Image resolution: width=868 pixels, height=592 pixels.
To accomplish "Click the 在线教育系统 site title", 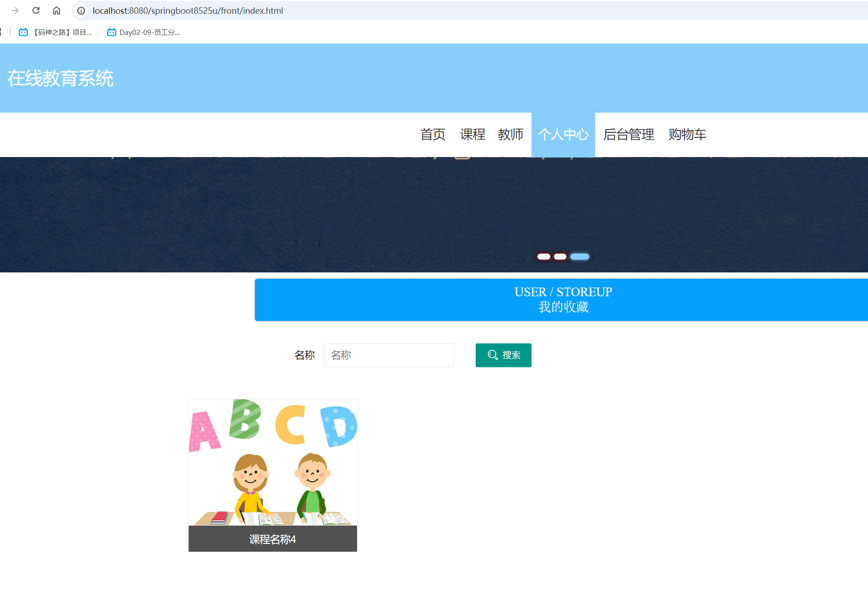I will 61,78.
